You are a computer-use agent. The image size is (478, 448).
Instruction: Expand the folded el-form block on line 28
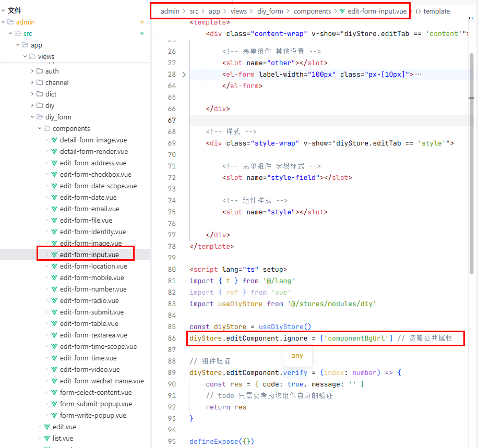click(x=184, y=75)
